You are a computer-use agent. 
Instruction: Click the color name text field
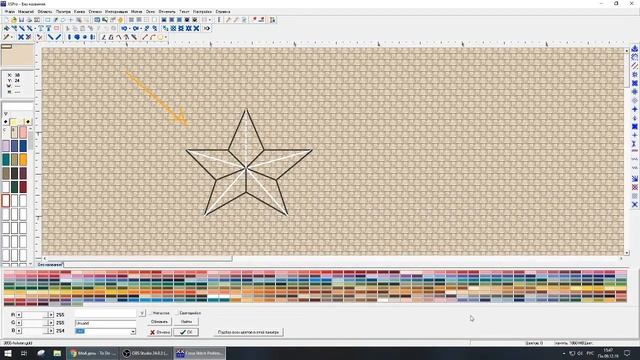(x=105, y=323)
